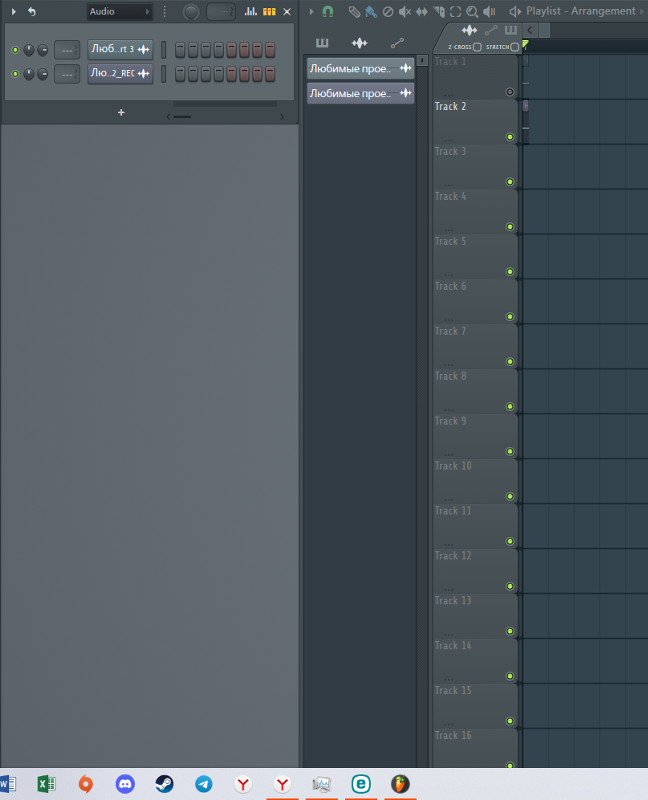The height and width of the screenshot is (800, 648).
Task: Focus pattern keys icon above track headers
Action: 510,31
